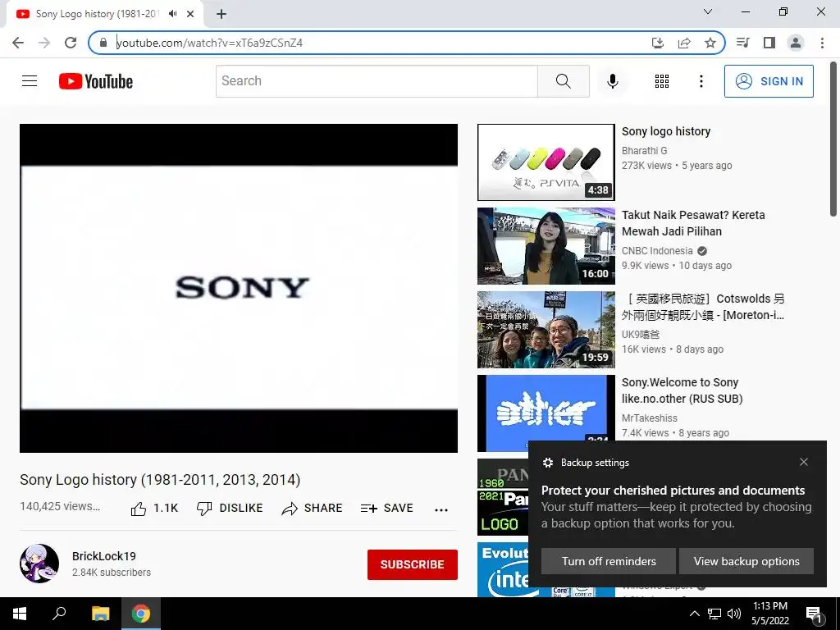Image resolution: width=840 pixels, height=630 pixels.
Task: Open BrickLock19 channel name link
Action: click(104, 556)
